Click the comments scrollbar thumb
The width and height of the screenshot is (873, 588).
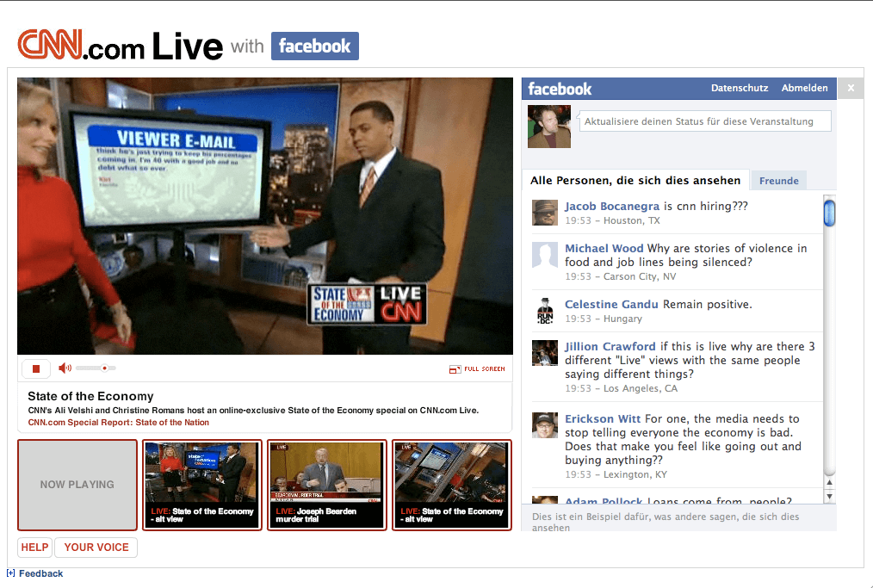(x=830, y=213)
